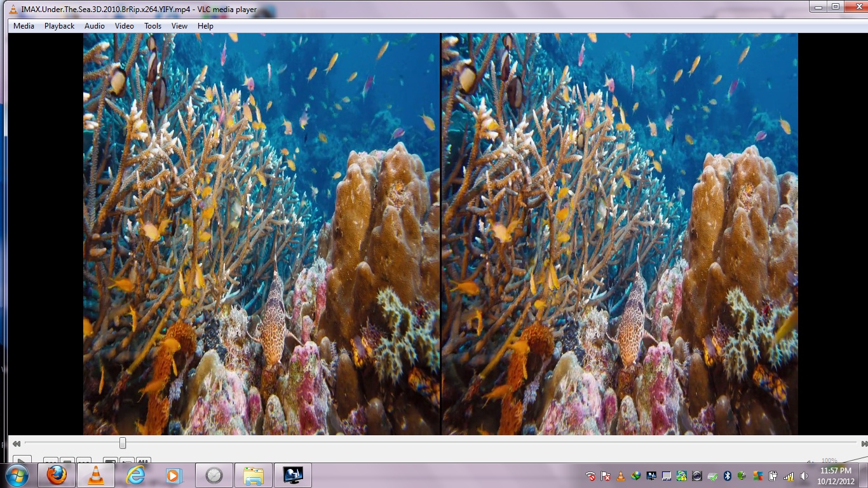868x488 pixels.
Task: Click the slower playback double-arrow icon
Action: 17,444
